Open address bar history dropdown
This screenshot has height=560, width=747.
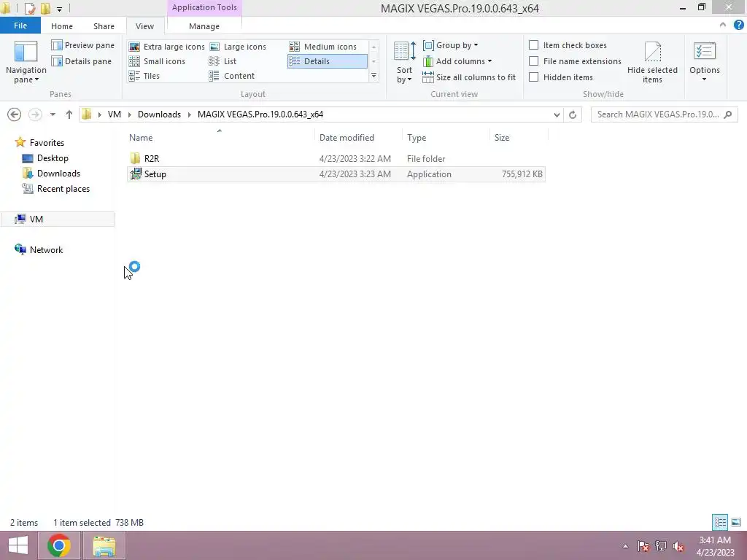point(557,114)
